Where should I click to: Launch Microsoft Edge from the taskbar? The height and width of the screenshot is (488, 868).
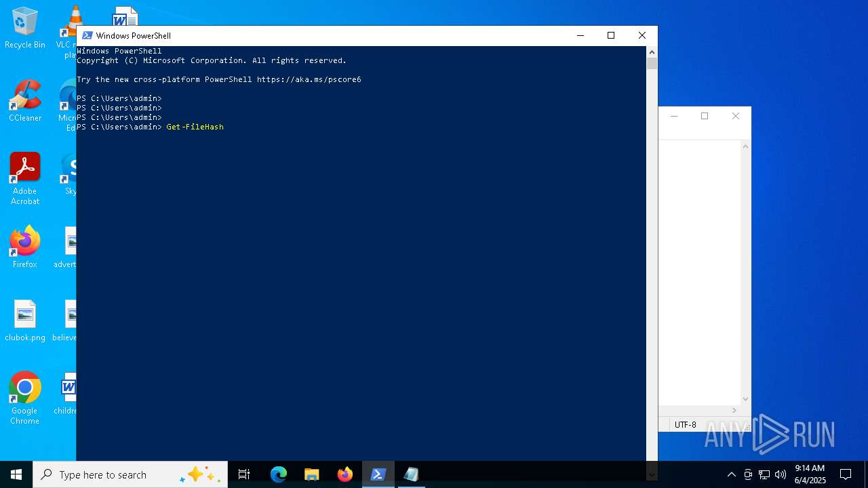279,474
